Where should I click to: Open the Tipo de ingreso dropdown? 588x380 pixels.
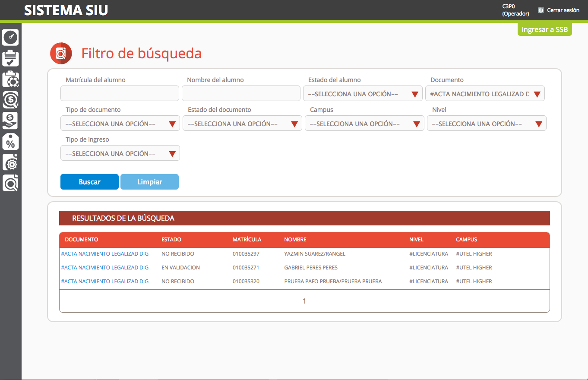[x=120, y=153]
